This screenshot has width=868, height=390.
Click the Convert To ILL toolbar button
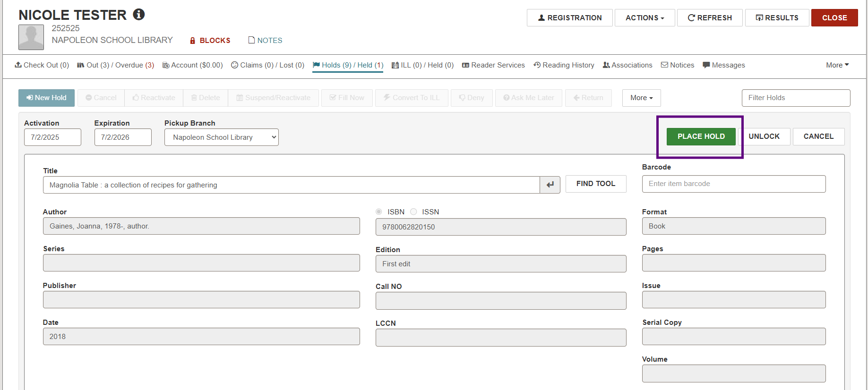click(412, 98)
